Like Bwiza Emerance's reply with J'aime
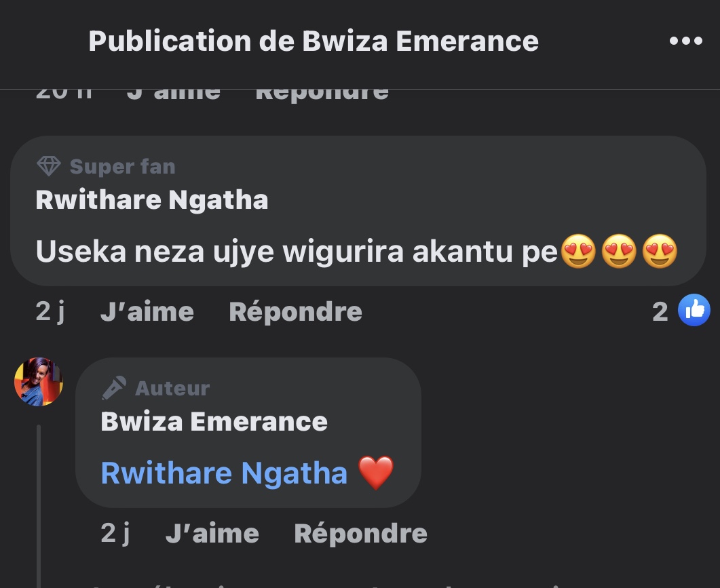The image size is (720, 588). pyautogui.click(x=212, y=533)
